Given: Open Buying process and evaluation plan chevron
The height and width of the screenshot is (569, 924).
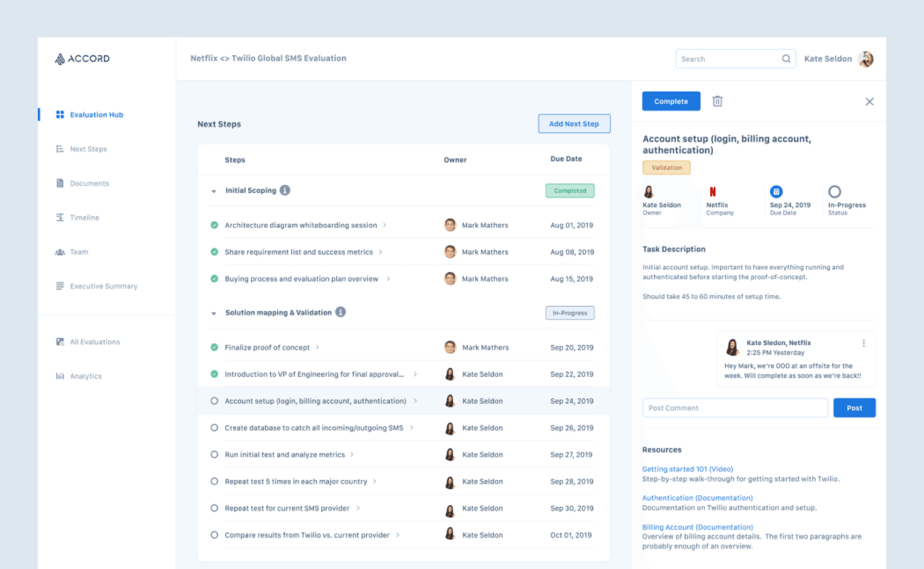Looking at the screenshot, I should tap(388, 278).
